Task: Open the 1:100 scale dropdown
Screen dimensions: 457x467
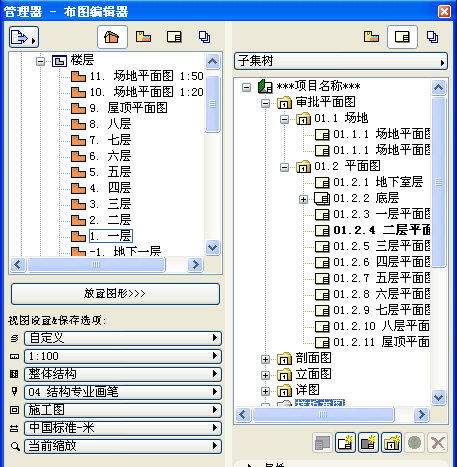Action: click(123, 356)
